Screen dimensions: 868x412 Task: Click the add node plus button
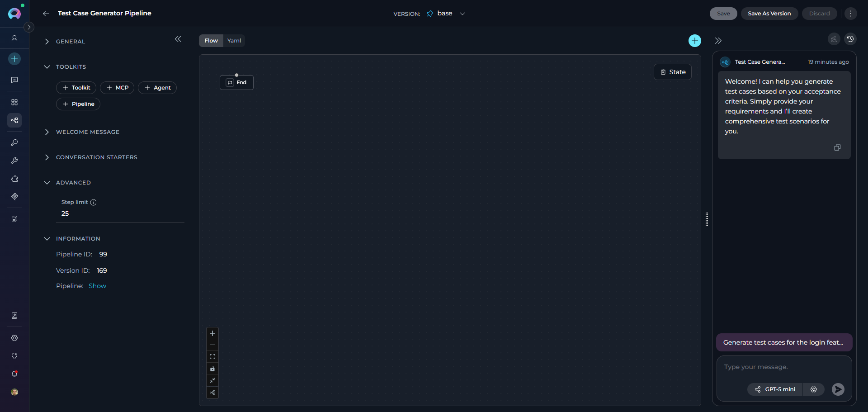click(x=695, y=41)
